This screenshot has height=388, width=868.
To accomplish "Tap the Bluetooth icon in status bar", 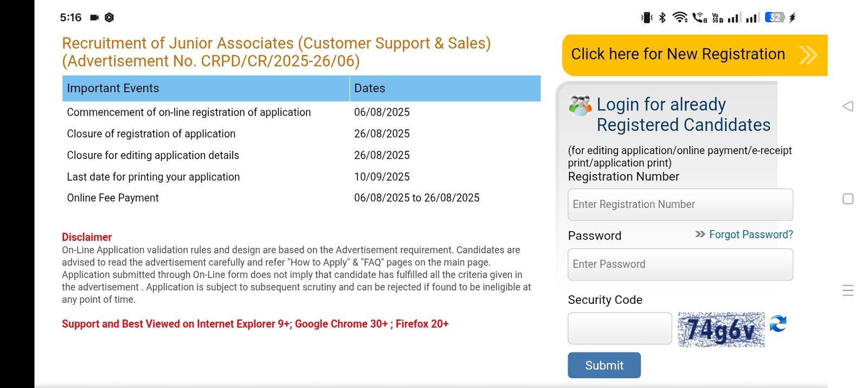I will [x=662, y=17].
